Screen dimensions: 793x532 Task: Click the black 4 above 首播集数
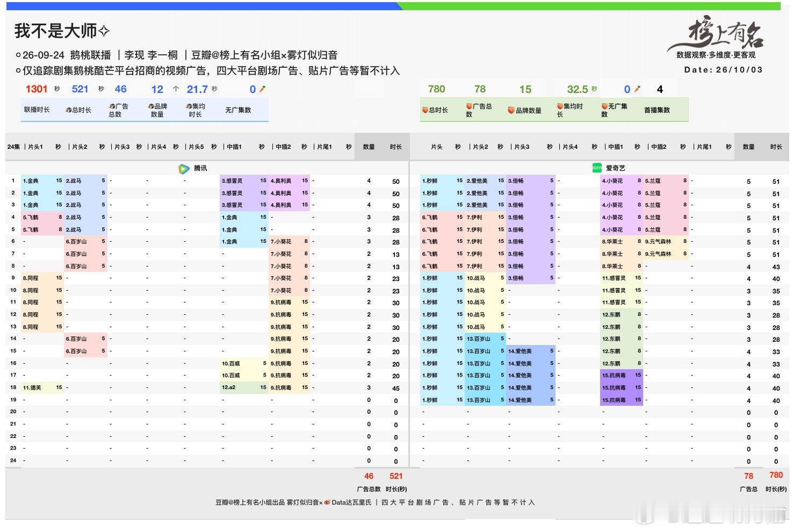coord(660,89)
